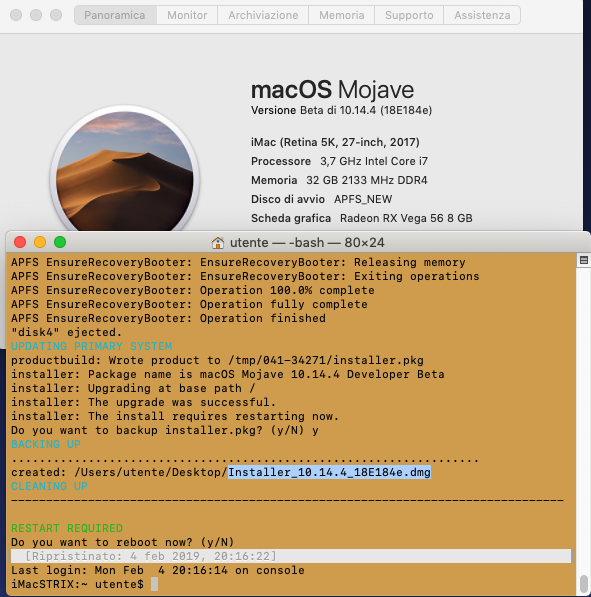Click the "disk4" ejected line

66,332
